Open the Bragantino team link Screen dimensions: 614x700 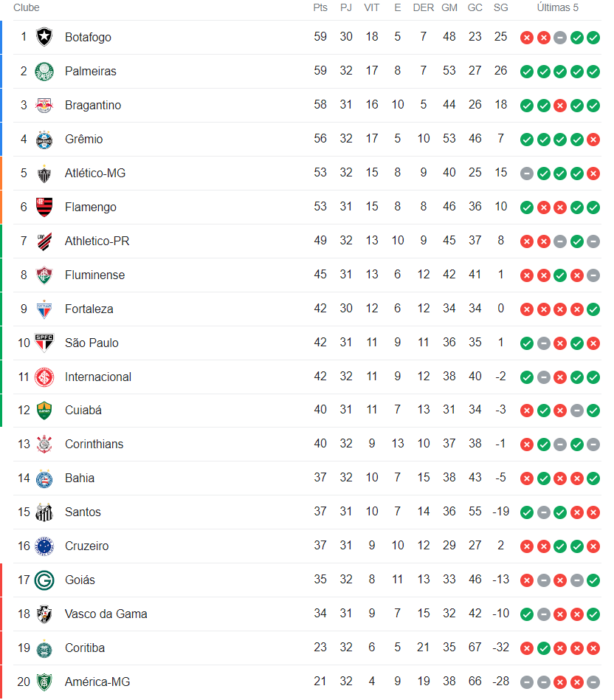coord(93,105)
